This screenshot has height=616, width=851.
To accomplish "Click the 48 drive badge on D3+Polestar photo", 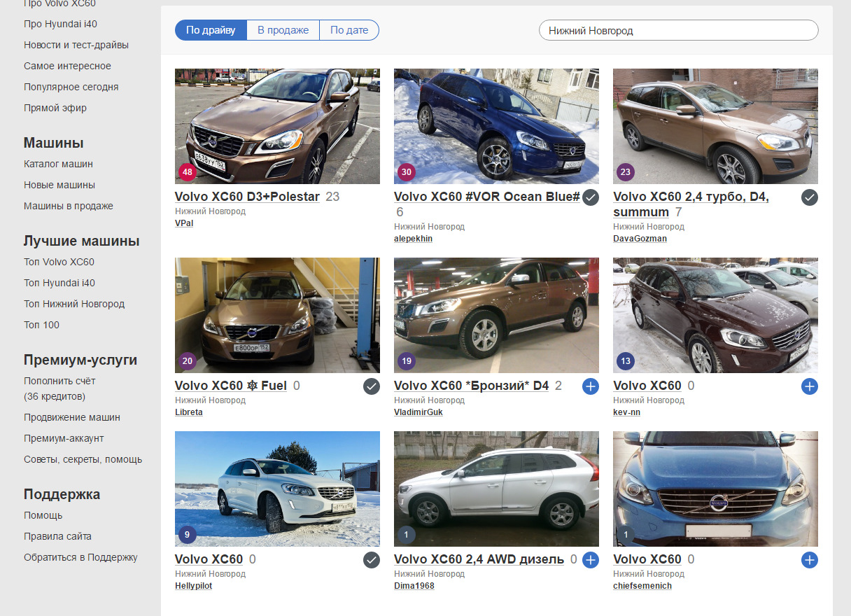I will coord(187,172).
